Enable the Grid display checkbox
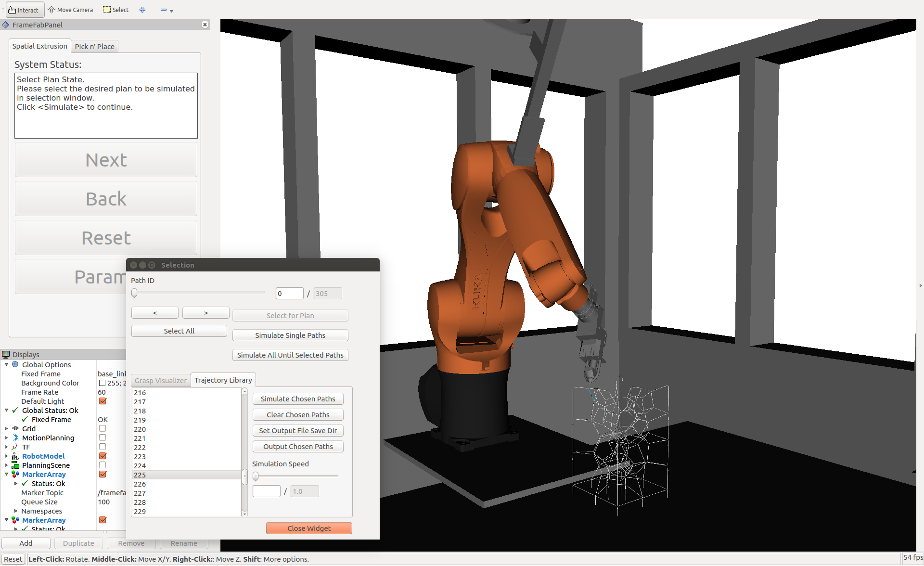 103,428
